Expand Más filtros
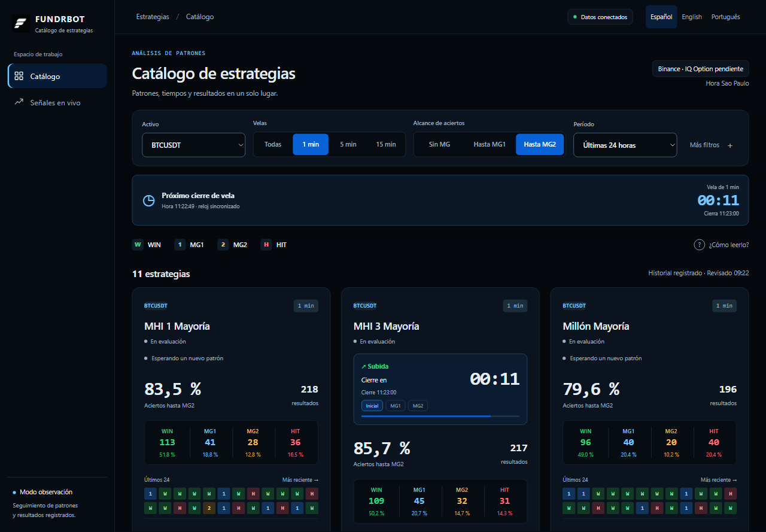 coord(711,145)
